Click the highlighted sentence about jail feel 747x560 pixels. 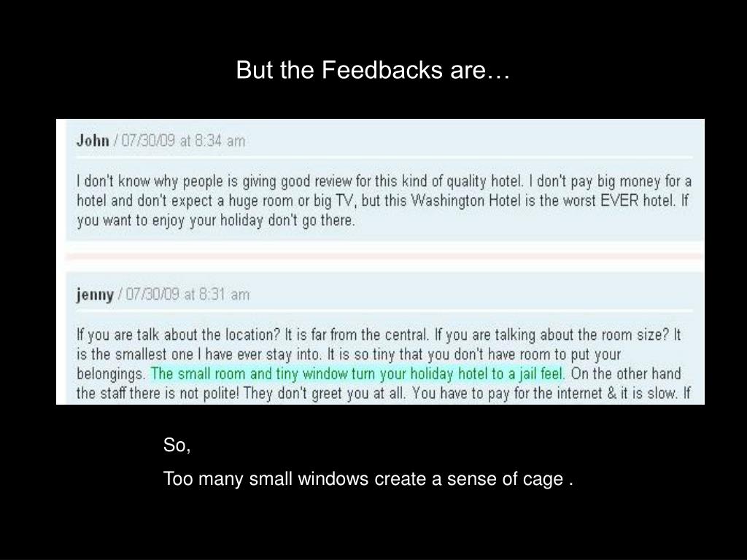[357, 374]
